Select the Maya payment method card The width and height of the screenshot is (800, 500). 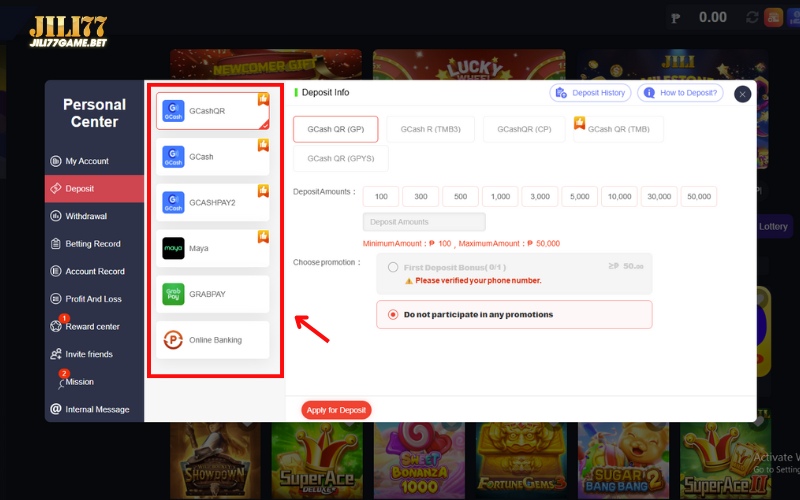pyautogui.click(x=213, y=248)
